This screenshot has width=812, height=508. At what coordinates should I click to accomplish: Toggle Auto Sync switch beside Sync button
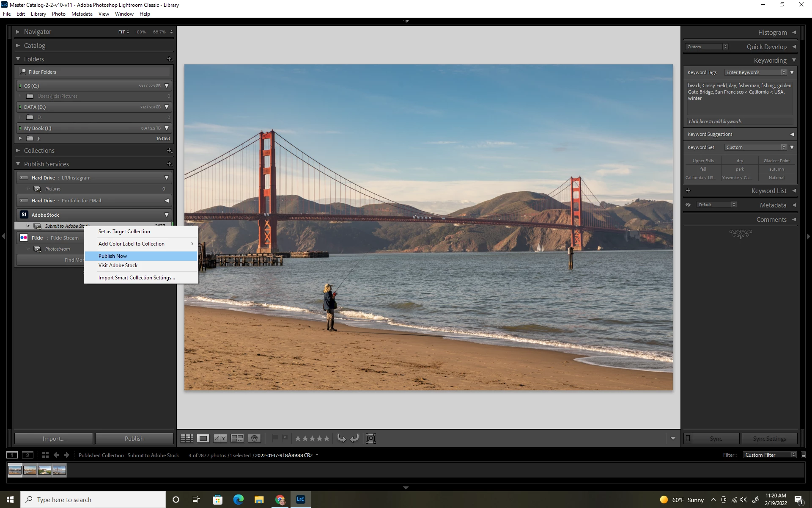pyautogui.click(x=688, y=439)
